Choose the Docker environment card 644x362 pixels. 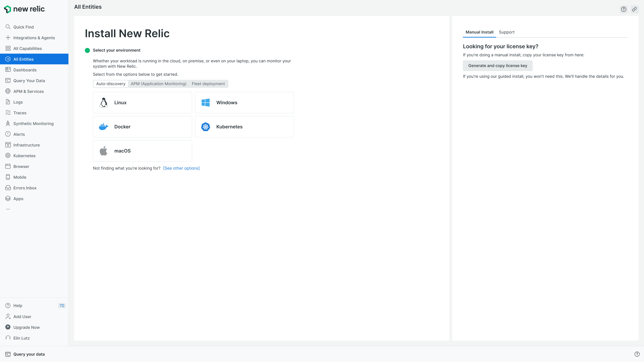click(x=142, y=127)
